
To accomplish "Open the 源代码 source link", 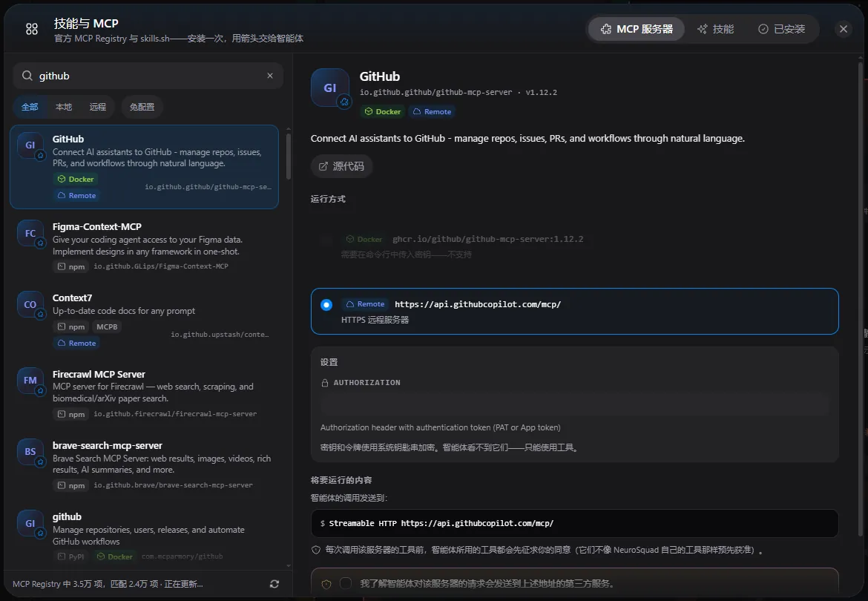I will point(341,166).
